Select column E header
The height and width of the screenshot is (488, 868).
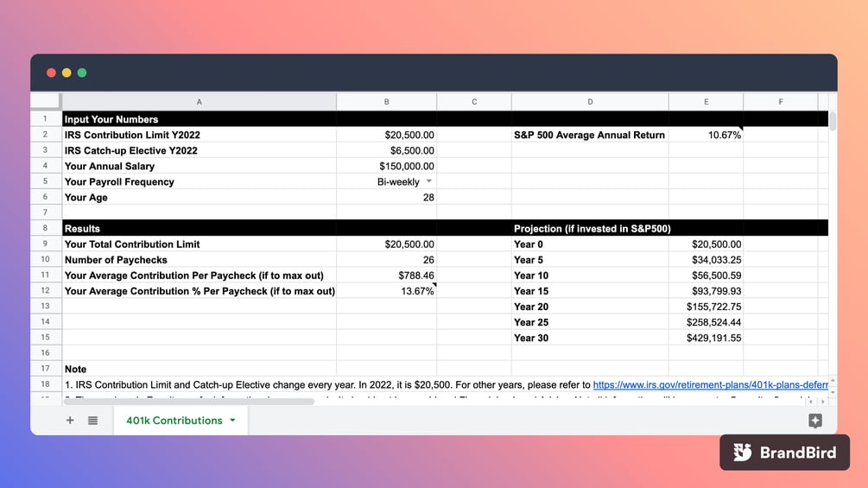coord(706,102)
